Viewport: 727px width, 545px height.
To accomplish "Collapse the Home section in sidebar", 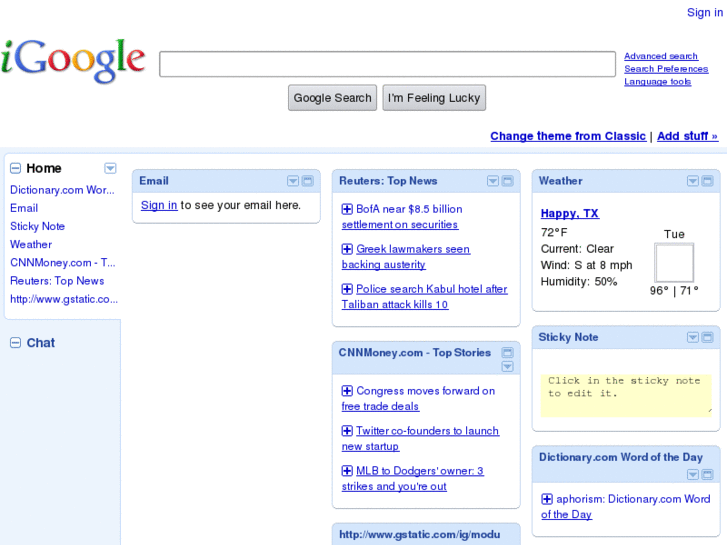I will click(15, 168).
